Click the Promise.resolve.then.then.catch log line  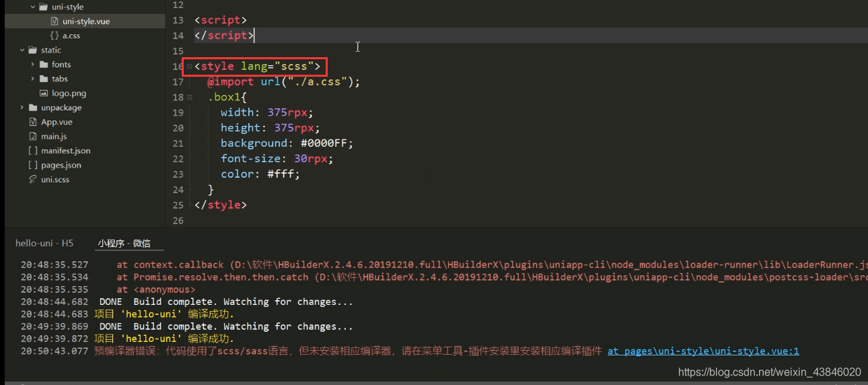(x=444, y=277)
